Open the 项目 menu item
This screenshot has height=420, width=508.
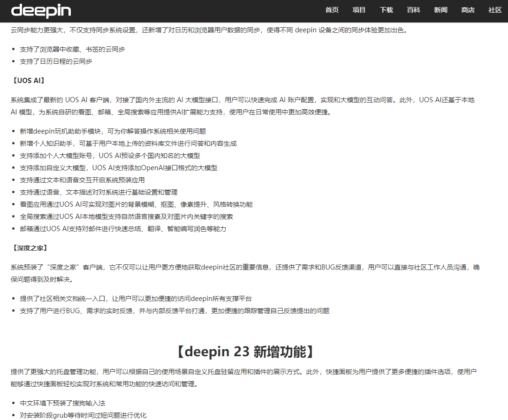point(359,10)
